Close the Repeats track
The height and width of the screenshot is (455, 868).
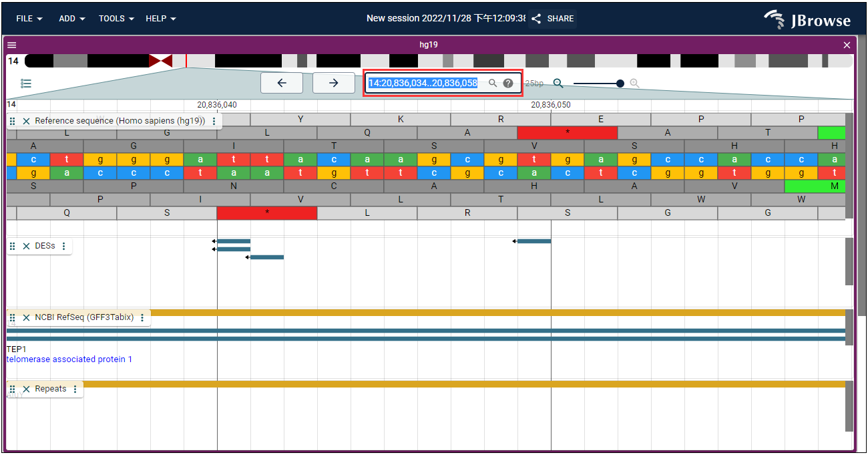tap(27, 389)
